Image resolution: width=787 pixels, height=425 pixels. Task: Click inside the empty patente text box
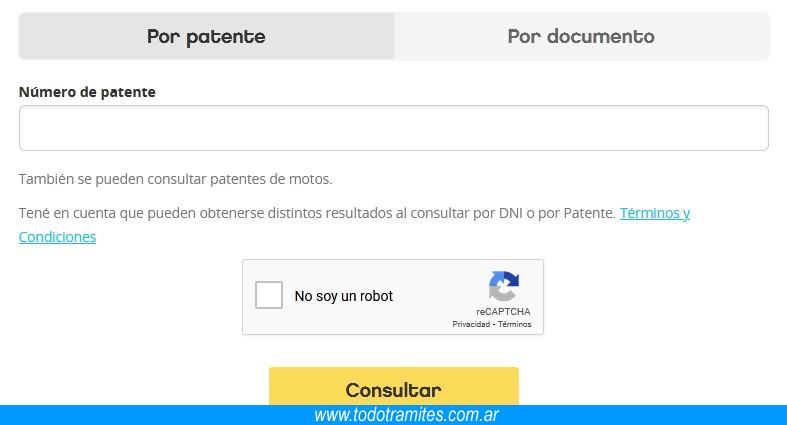click(x=393, y=128)
